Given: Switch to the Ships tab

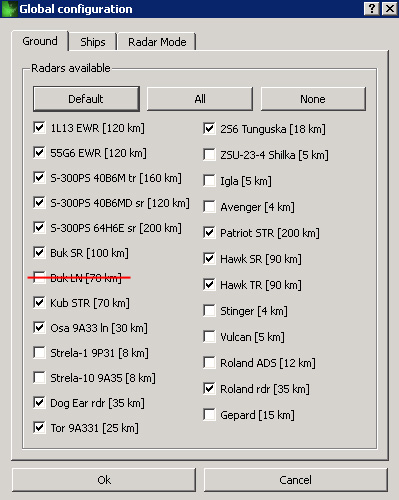Looking at the screenshot, I should (93, 42).
